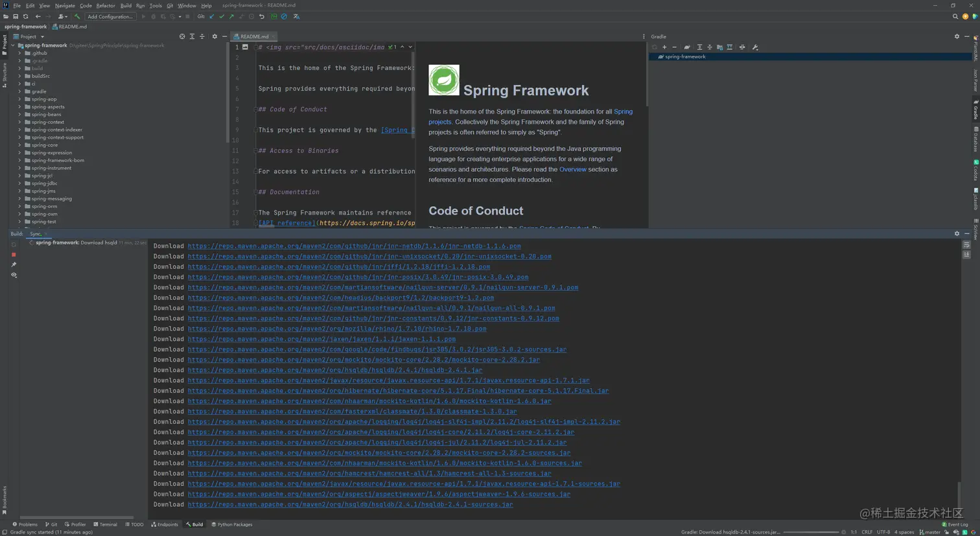Open the Project panel gear settings

(215, 37)
